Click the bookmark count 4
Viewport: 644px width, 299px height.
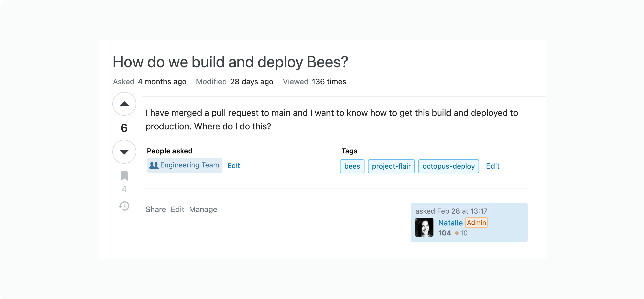tap(124, 189)
